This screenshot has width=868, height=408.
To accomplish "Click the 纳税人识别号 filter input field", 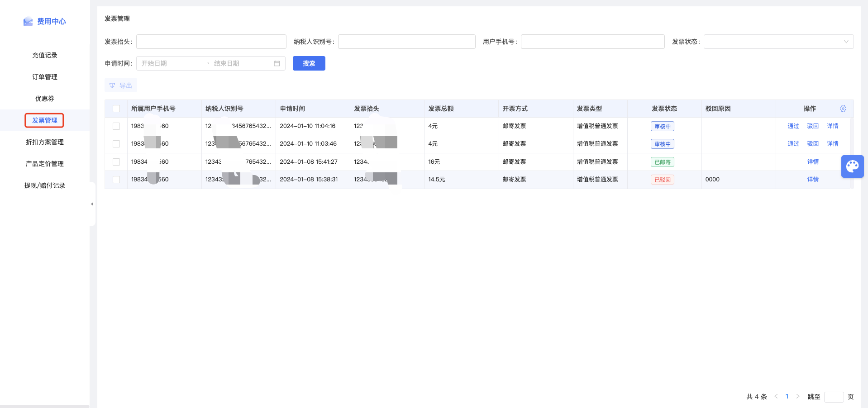I will point(407,42).
